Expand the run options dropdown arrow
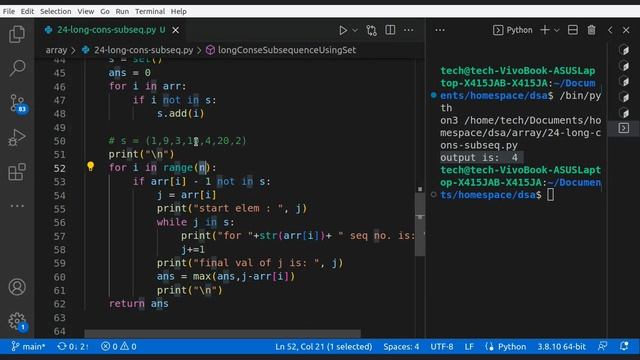640x360 pixels. point(355,30)
